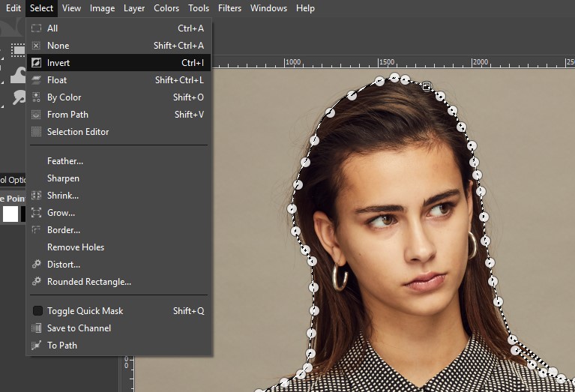The image size is (575, 392).
Task: Click the Grow icon
Action: 36,213
